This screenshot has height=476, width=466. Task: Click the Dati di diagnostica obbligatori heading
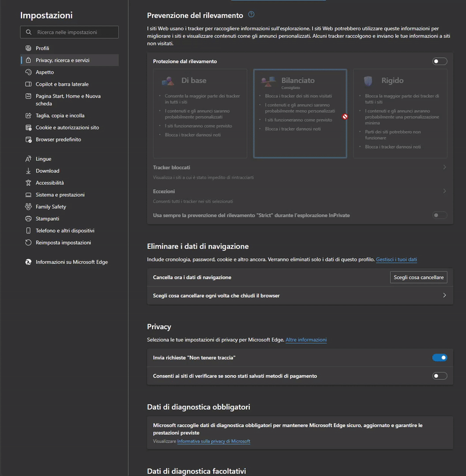[199, 407]
